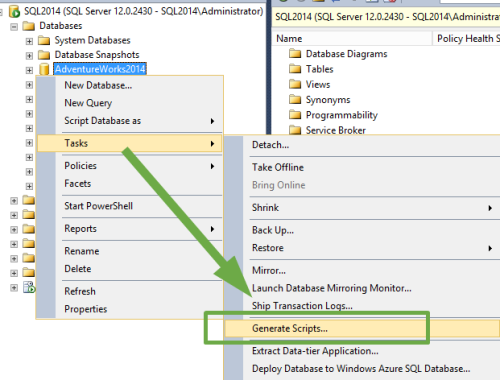
Task: Choose Generate Scripts... task
Action: (362, 329)
